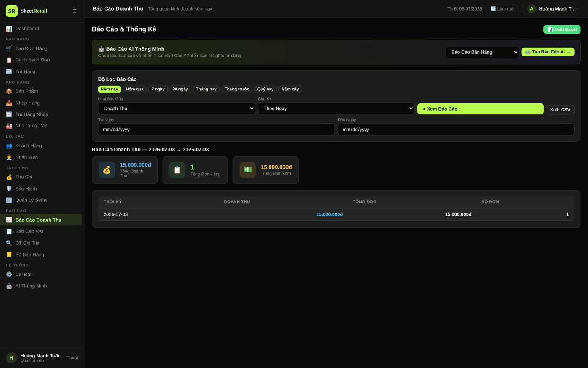Click the SR SheetRetail logo icon

[12, 11]
